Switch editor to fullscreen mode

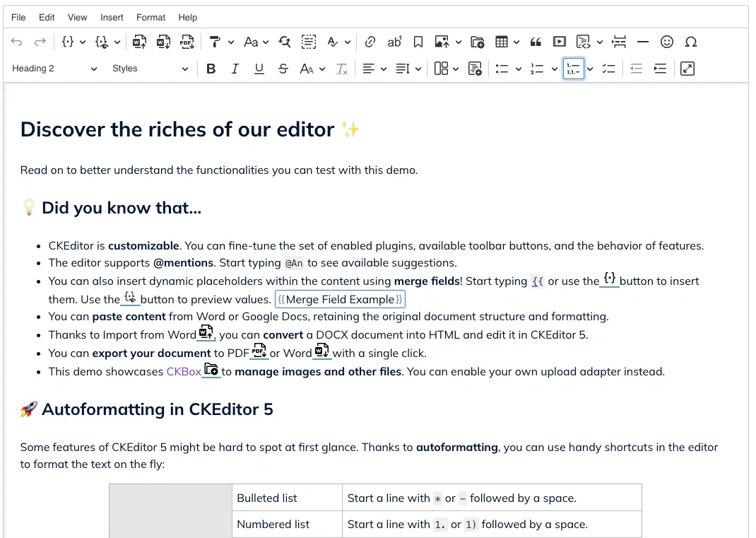tap(687, 69)
